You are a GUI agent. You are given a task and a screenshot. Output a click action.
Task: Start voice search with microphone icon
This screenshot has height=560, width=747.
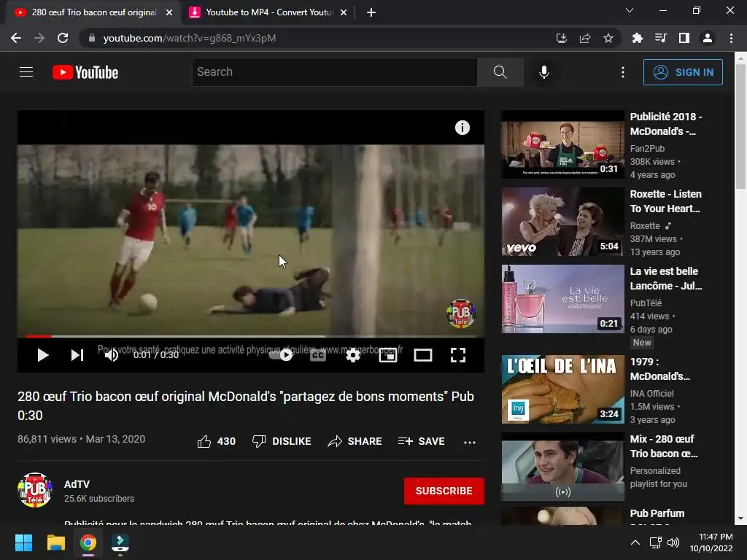(544, 72)
